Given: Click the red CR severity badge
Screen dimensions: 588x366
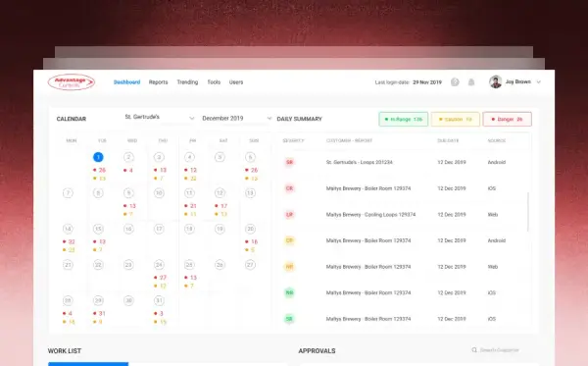Looking at the screenshot, I should (289, 188).
